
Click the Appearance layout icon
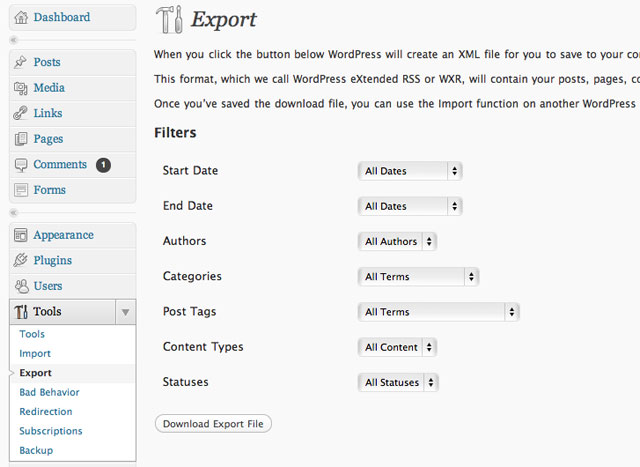(x=21, y=235)
